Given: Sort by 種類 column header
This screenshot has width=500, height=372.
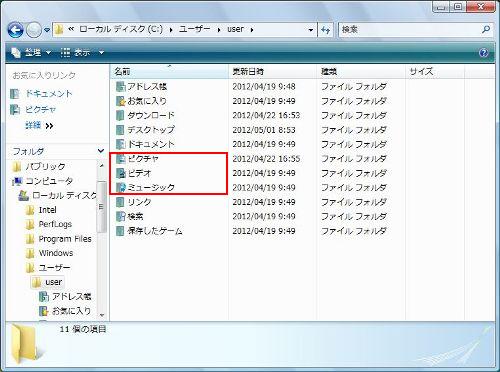Looking at the screenshot, I should [x=361, y=71].
